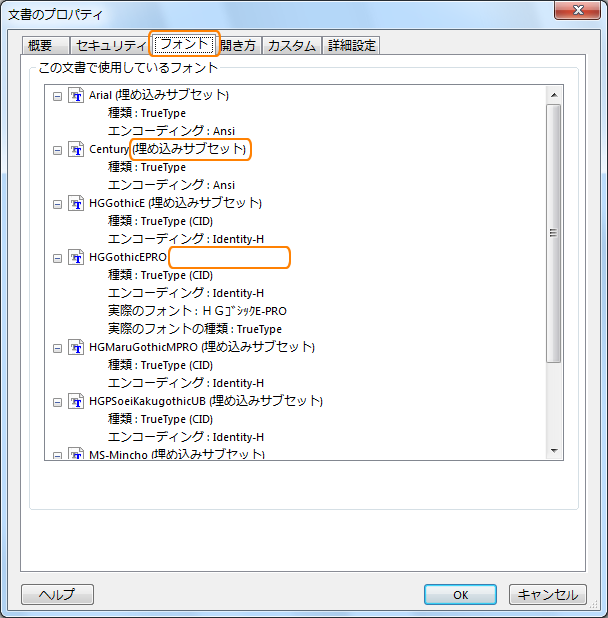
Task: Click the HGGothicE font icon
Action: pyautogui.click(x=76, y=203)
